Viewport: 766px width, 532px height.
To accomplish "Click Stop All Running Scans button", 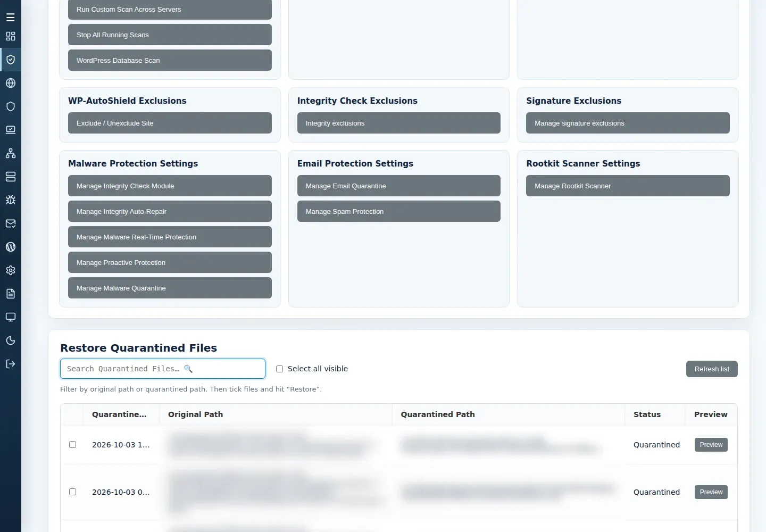I will coord(170,35).
